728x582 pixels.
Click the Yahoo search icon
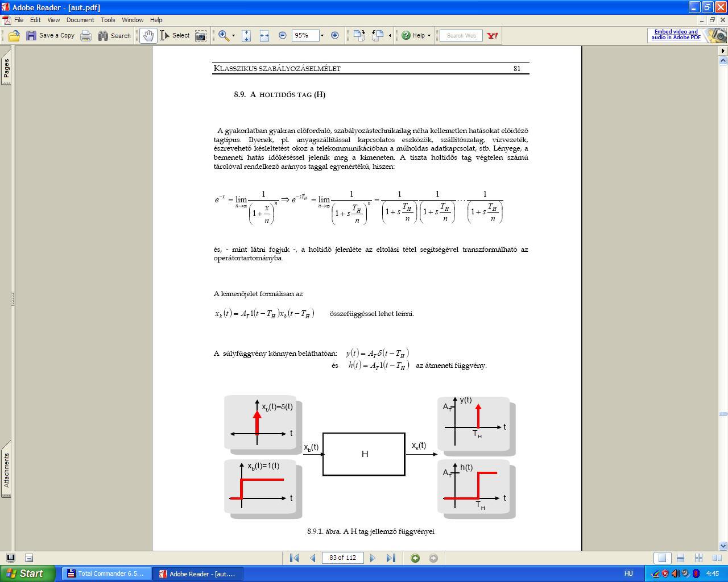coord(493,36)
